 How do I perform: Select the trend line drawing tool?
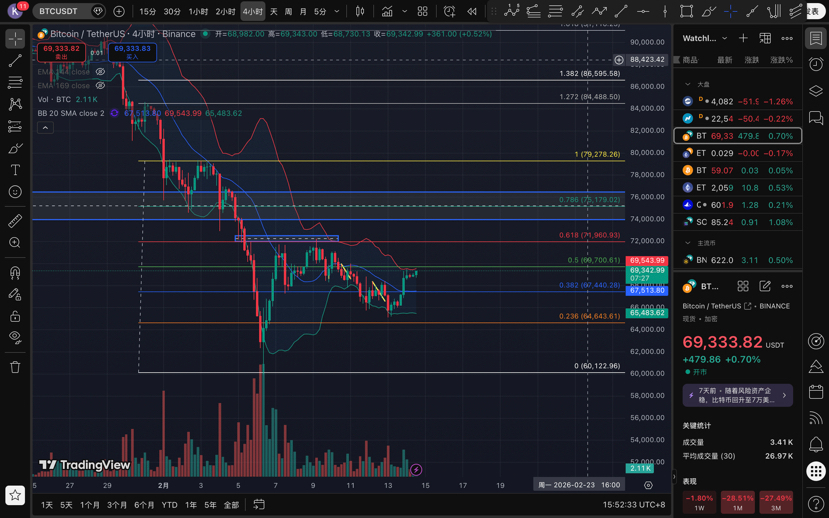[15, 60]
